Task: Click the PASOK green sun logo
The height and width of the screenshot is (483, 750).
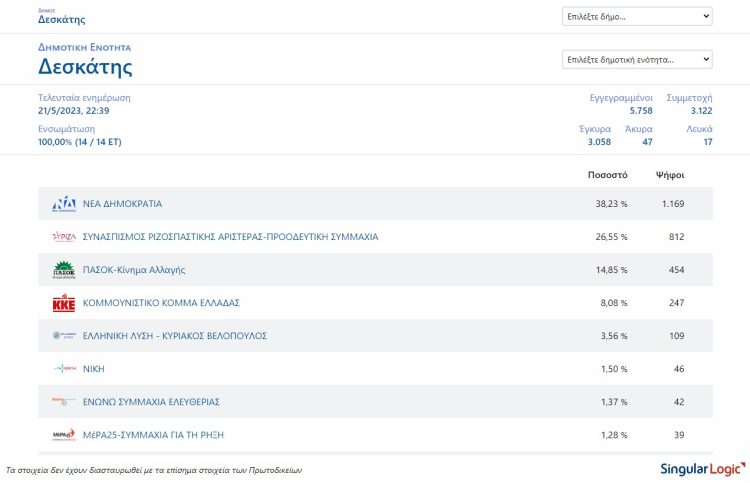Action: click(64, 270)
